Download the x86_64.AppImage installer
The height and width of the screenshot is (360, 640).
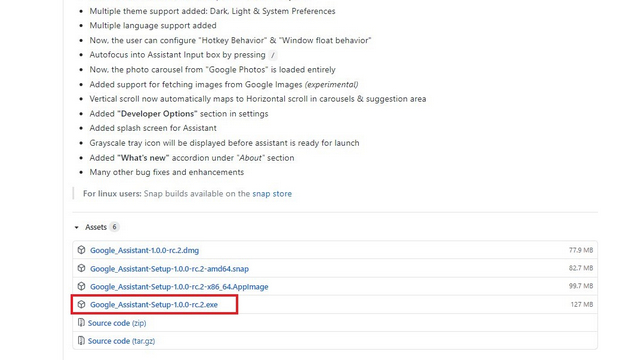pos(179,287)
